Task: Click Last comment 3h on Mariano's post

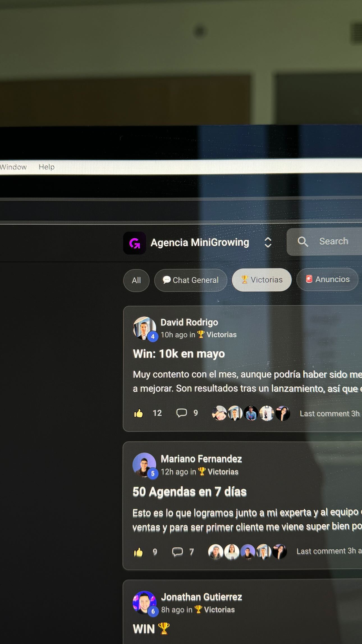Action: tap(329, 551)
